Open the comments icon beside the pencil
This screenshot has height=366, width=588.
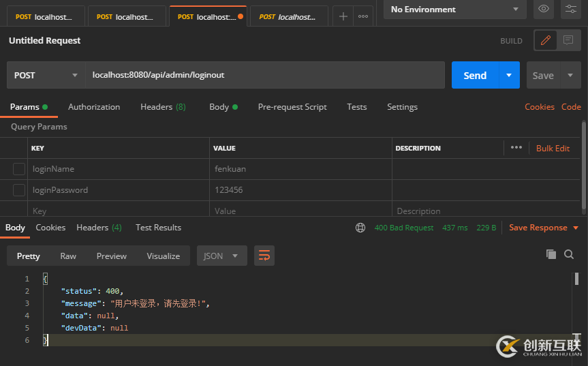567,41
